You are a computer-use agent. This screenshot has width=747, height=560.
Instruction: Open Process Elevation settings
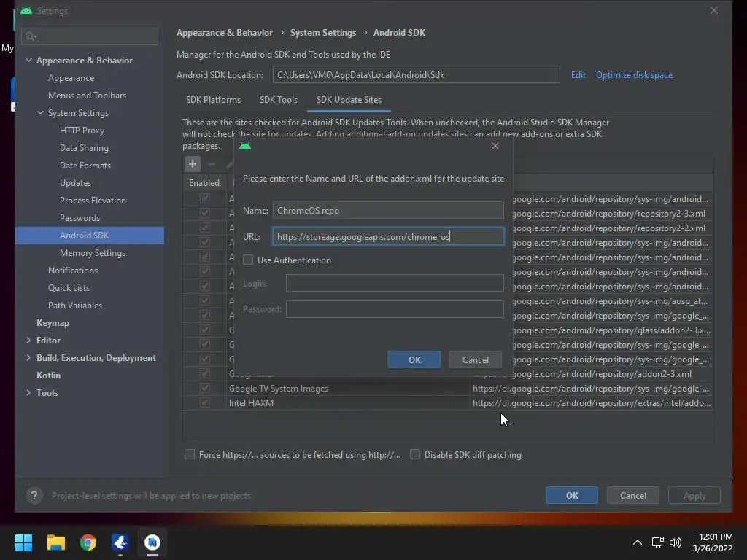point(93,201)
